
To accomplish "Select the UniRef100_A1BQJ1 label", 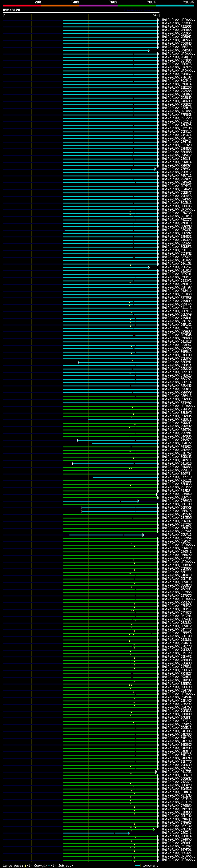I will tap(177, 419).
